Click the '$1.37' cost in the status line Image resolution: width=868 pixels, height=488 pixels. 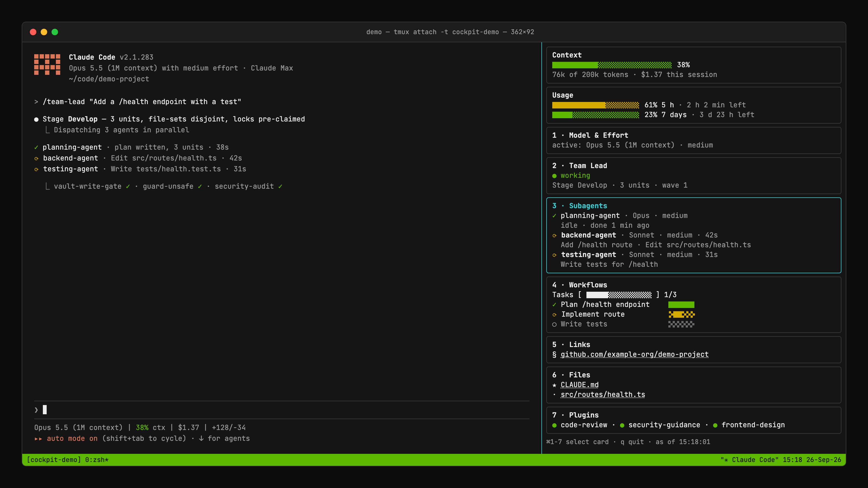pos(188,428)
